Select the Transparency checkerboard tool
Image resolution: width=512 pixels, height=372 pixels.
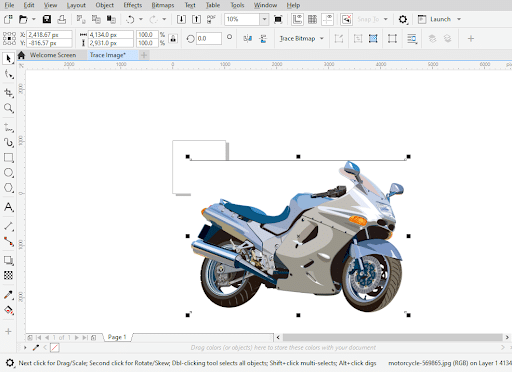click(8, 275)
